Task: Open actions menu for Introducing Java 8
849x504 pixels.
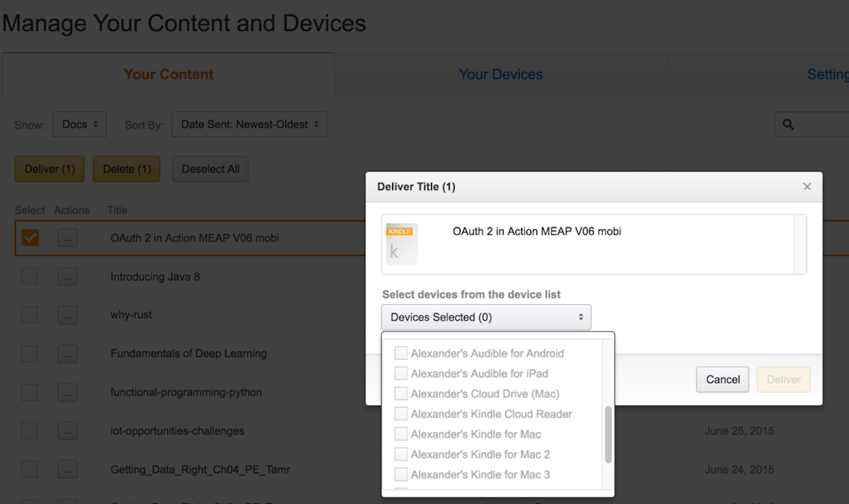Action: 68,277
